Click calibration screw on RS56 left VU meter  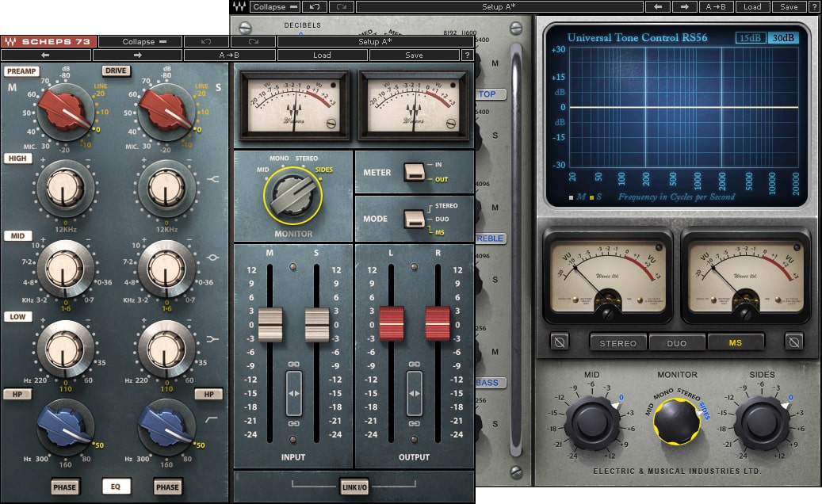click(608, 314)
